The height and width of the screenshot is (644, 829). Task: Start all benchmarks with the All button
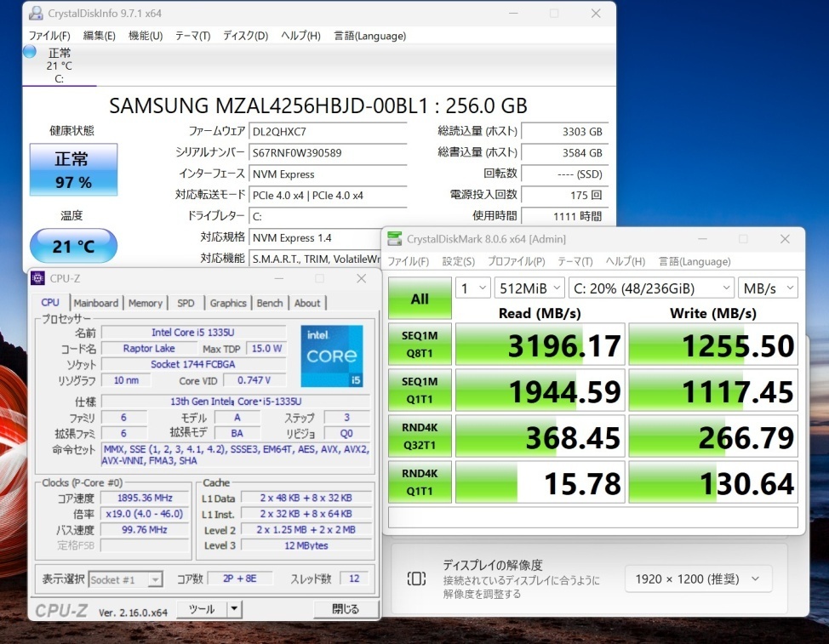[420, 299]
